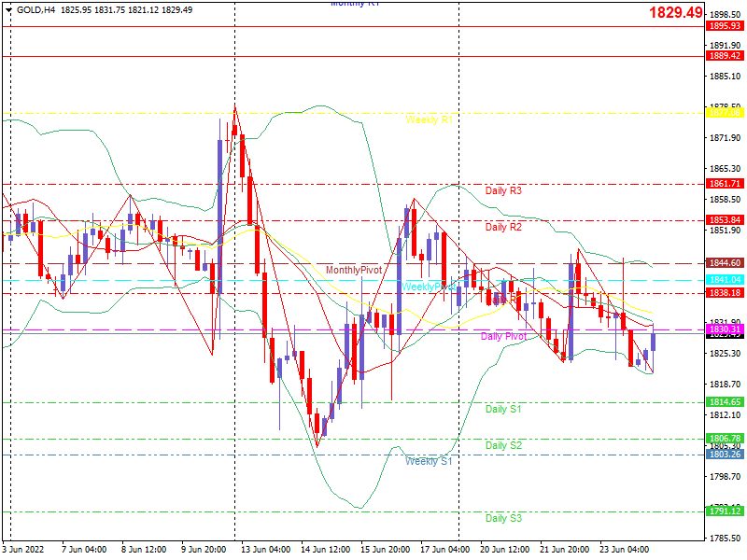Click the Daily S2 level label
Image resolution: width=747 pixels, height=560 pixels.
point(503,446)
